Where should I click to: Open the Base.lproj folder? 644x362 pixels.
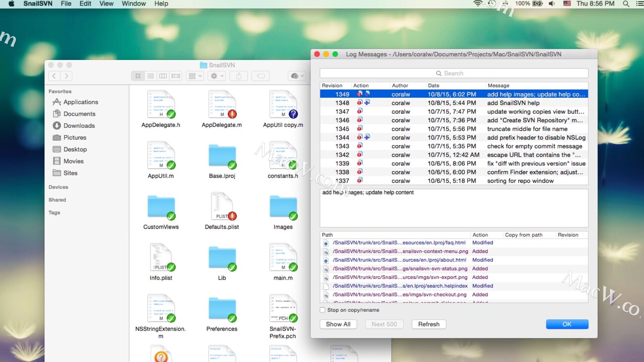[x=222, y=156]
